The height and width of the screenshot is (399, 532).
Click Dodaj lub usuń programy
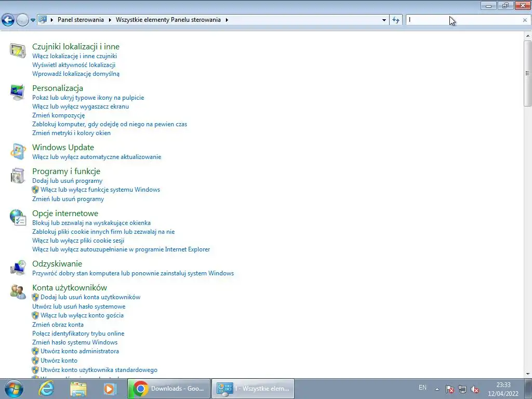[67, 181]
